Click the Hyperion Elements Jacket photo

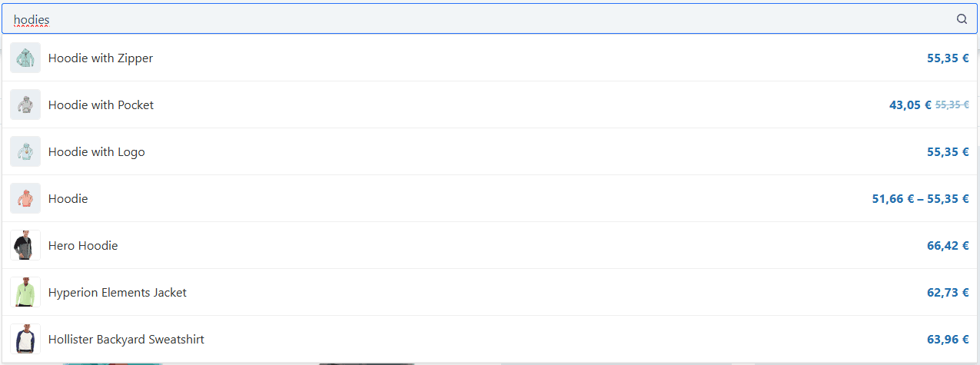click(x=25, y=292)
